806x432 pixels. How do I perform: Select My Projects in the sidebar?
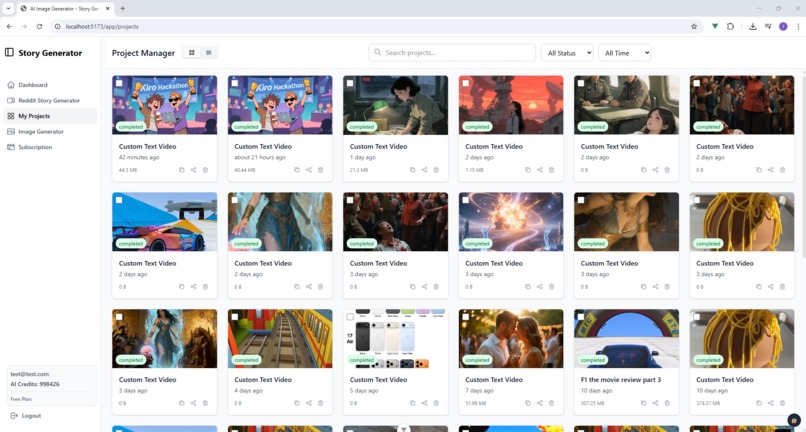[x=50, y=116]
